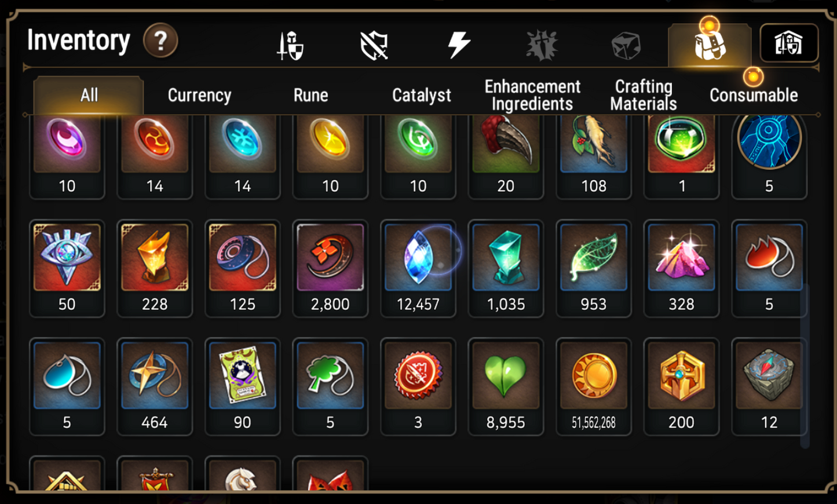The height and width of the screenshot is (504, 837).
Task: Open the castle knight helmet icon
Action: pos(789,43)
